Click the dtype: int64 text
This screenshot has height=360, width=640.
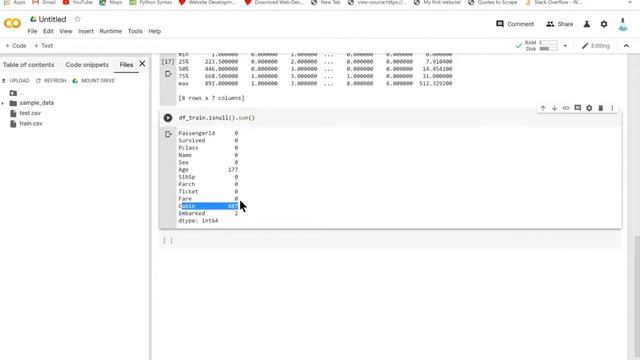198,221
